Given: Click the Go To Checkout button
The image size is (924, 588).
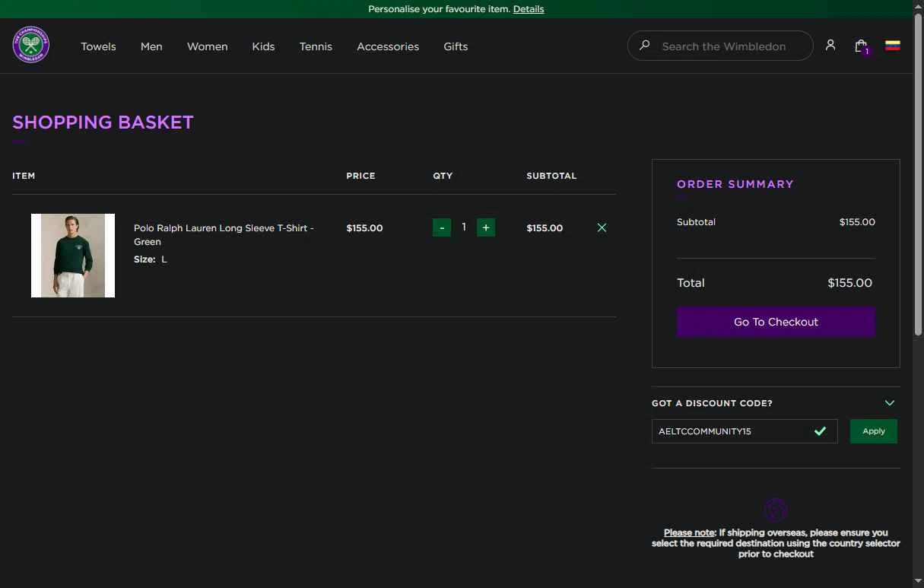Looking at the screenshot, I should tap(776, 322).
